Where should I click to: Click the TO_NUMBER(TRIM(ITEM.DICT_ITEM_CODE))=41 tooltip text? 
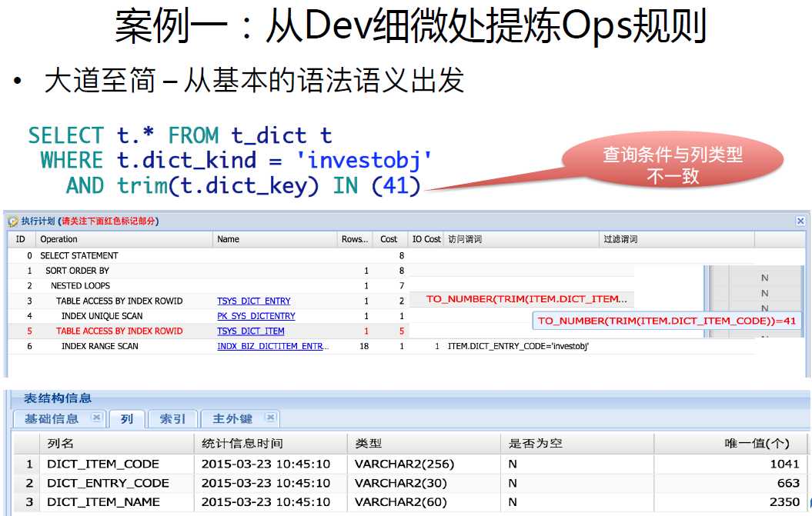(x=667, y=321)
